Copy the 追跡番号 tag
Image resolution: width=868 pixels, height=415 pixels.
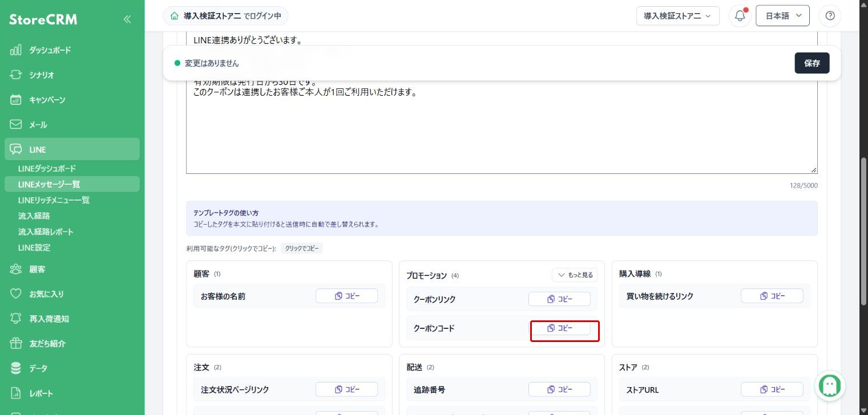[559, 389]
